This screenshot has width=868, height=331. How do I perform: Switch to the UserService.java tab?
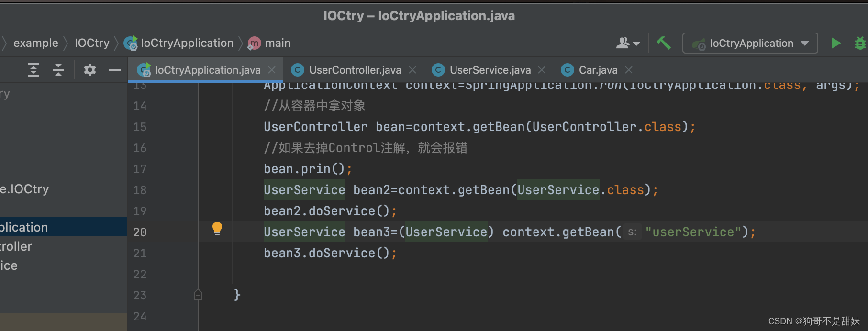(x=490, y=70)
